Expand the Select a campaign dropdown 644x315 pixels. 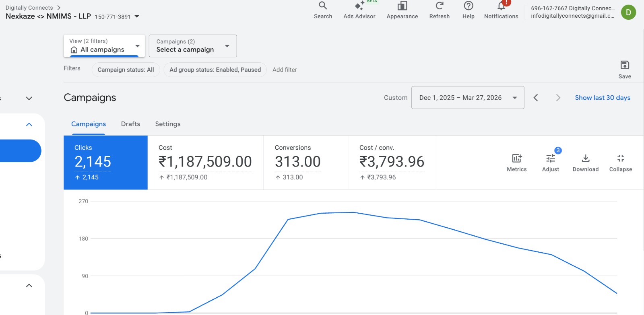[193, 46]
